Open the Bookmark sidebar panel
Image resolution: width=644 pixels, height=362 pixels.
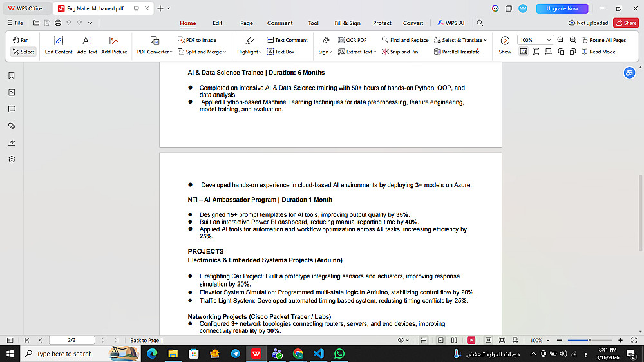click(12, 75)
